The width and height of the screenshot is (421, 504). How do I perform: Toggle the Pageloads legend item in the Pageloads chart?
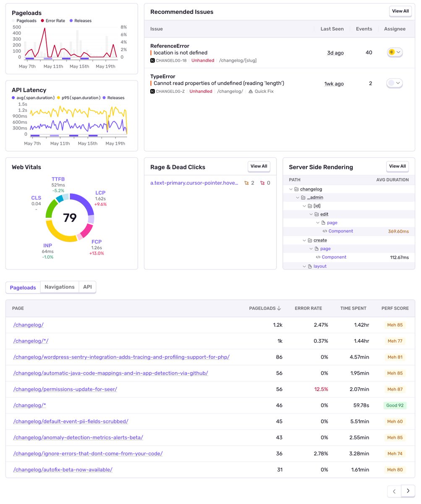pos(24,21)
